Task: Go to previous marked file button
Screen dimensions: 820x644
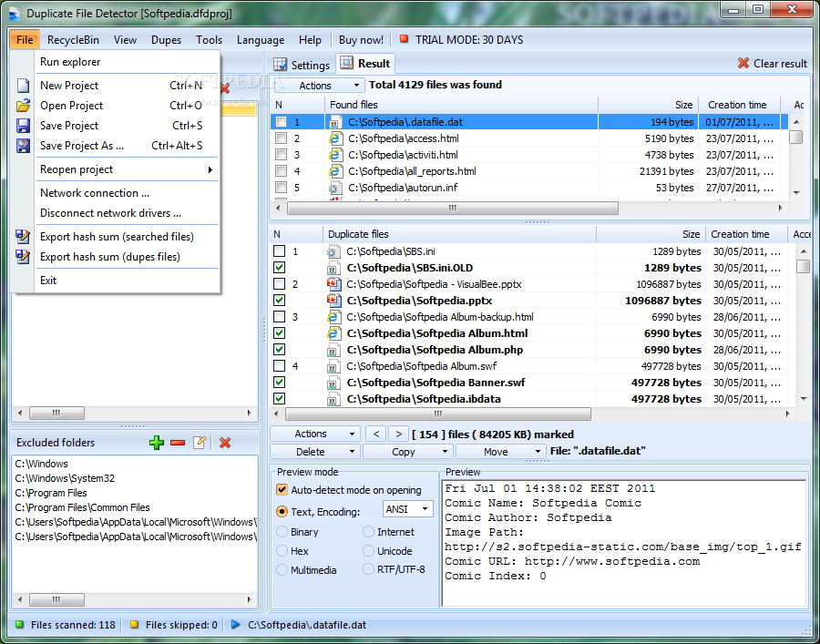Action: pos(375,434)
